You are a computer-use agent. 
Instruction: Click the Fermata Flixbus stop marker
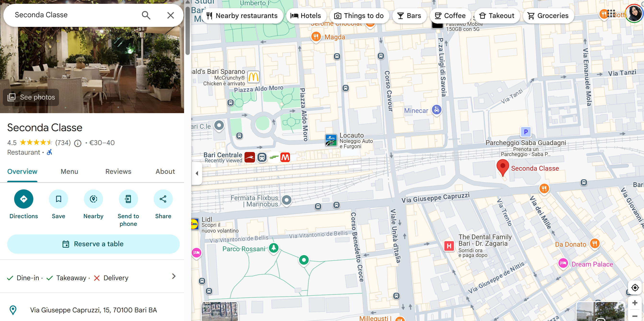click(x=286, y=200)
